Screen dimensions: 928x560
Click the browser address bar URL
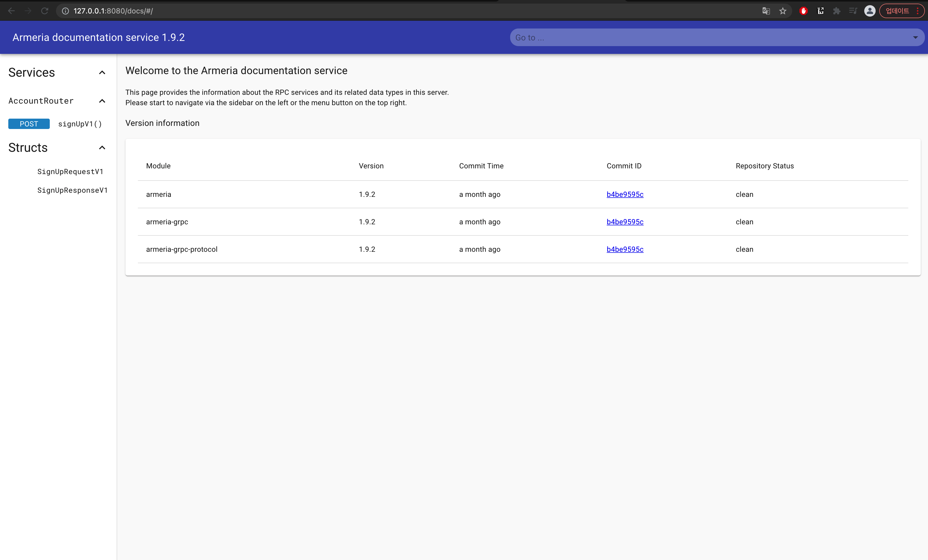113,11
